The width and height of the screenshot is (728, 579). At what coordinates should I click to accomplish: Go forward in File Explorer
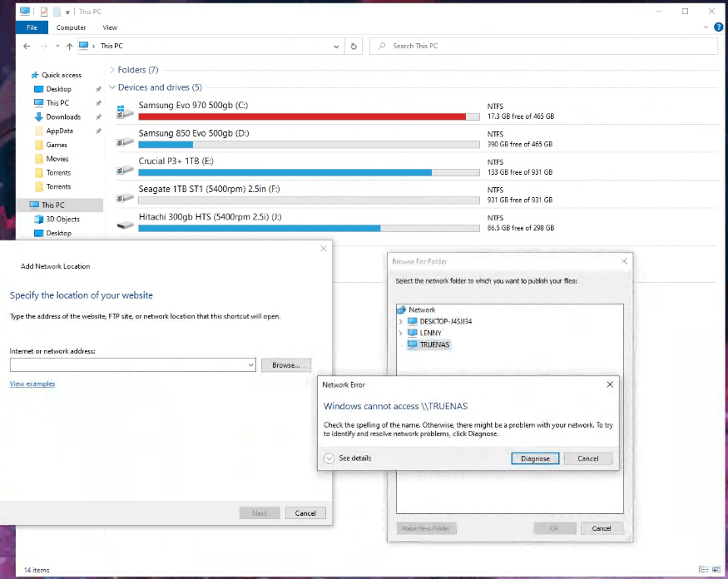[43, 46]
